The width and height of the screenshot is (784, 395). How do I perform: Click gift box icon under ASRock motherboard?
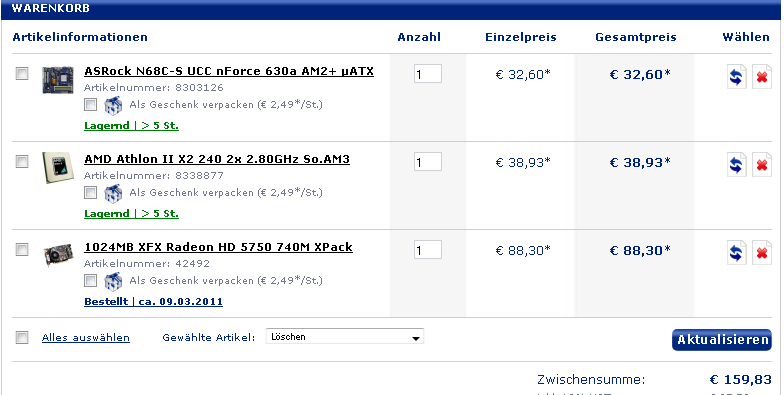click(113, 106)
